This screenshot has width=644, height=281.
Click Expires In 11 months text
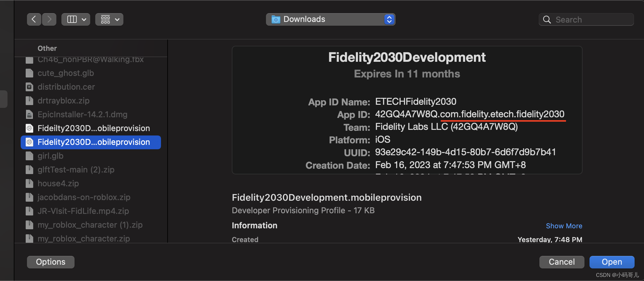(x=407, y=74)
